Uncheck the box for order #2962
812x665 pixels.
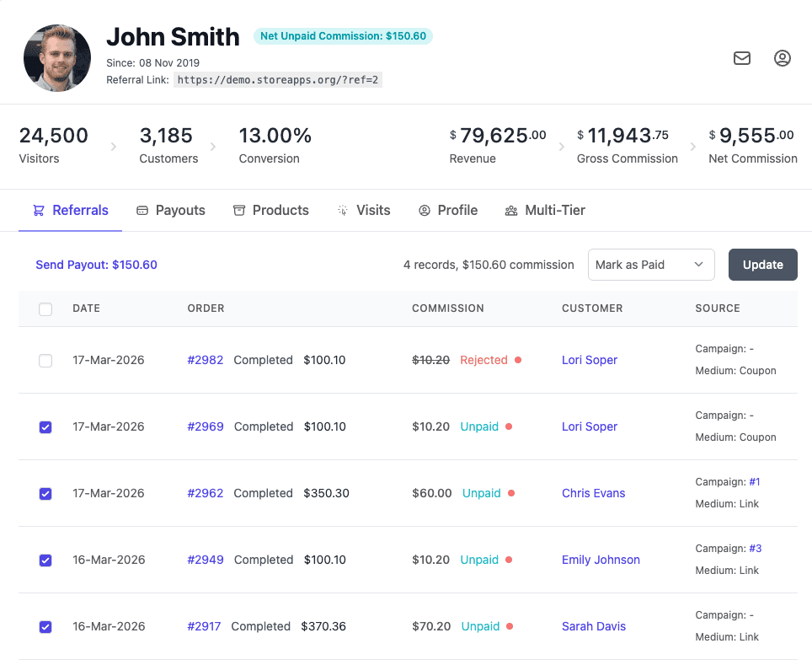[x=45, y=493]
